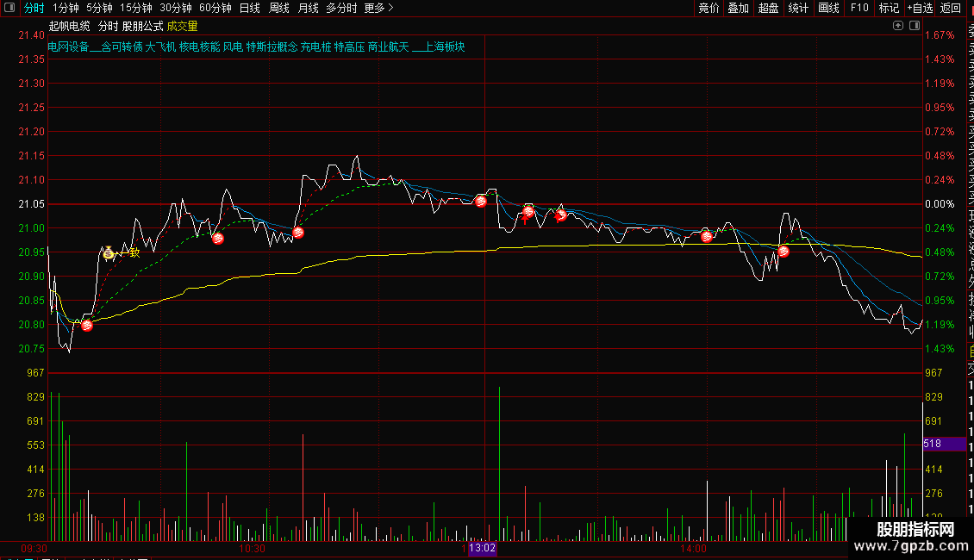974x560 pixels.
Task: Switch to 周线 weekly chart
Action: point(279,8)
